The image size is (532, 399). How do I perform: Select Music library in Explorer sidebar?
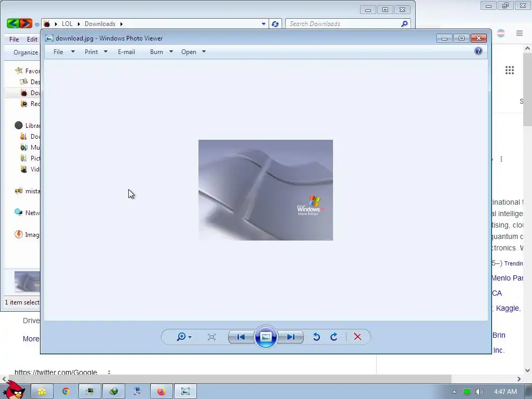coord(30,147)
